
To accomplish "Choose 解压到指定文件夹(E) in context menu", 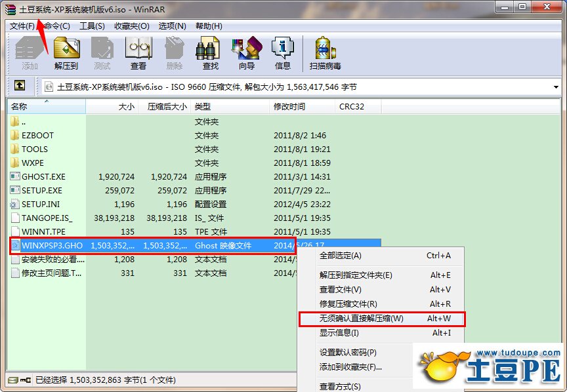I will [x=381, y=275].
